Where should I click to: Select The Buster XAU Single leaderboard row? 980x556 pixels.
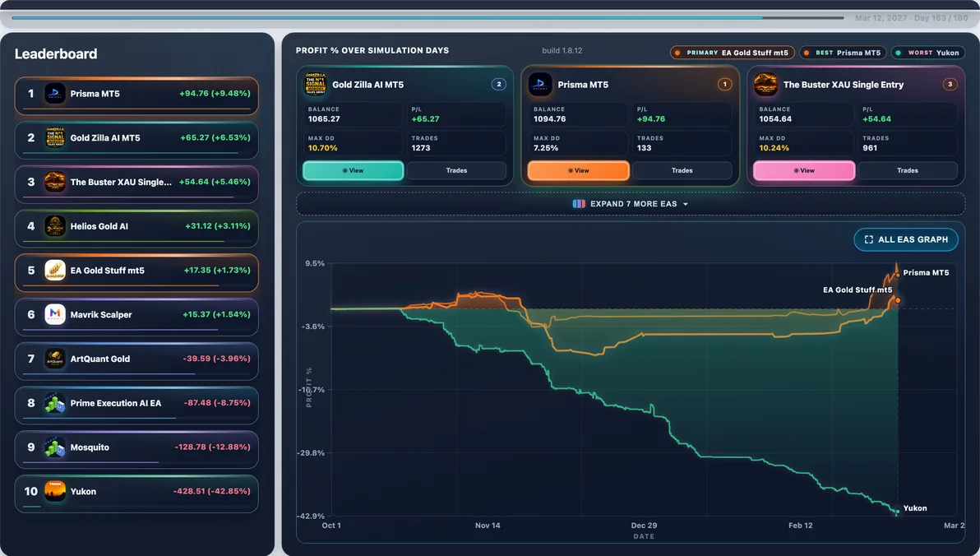[136, 184]
